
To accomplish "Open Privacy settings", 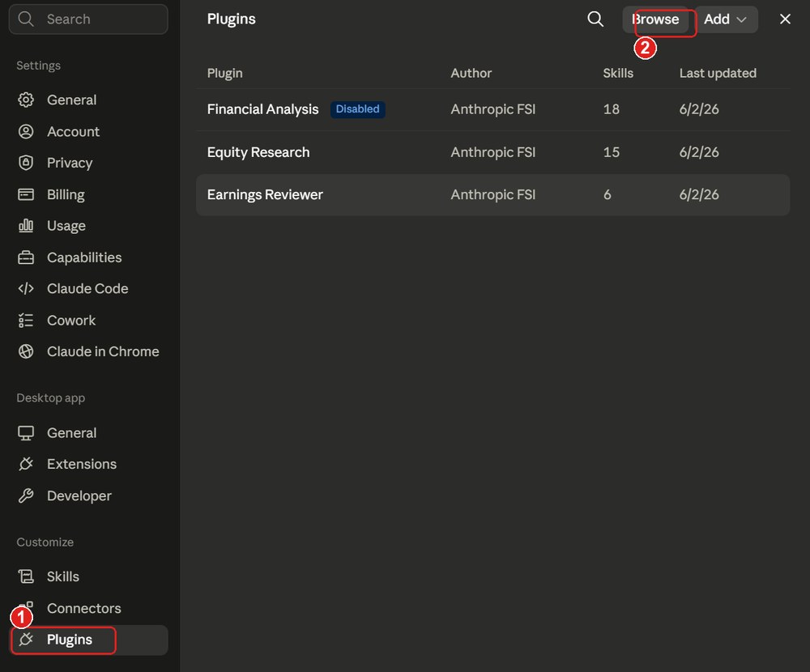I will tap(88, 163).
